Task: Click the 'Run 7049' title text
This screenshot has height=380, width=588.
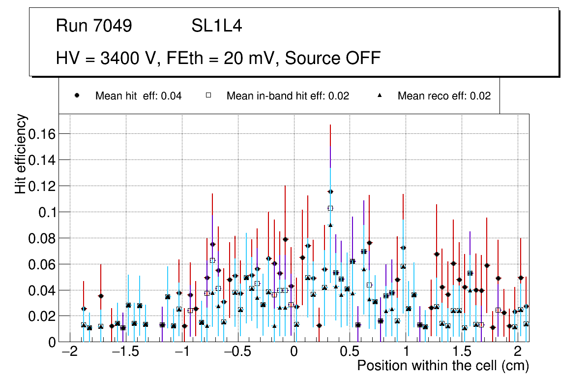Action: [94, 26]
